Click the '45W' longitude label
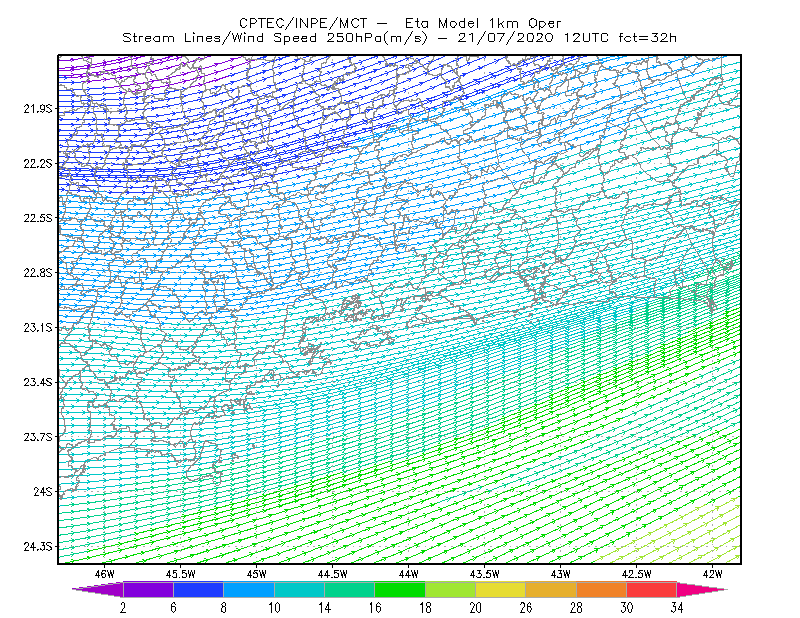The width and height of the screenshot is (800, 618). (257, 574)
